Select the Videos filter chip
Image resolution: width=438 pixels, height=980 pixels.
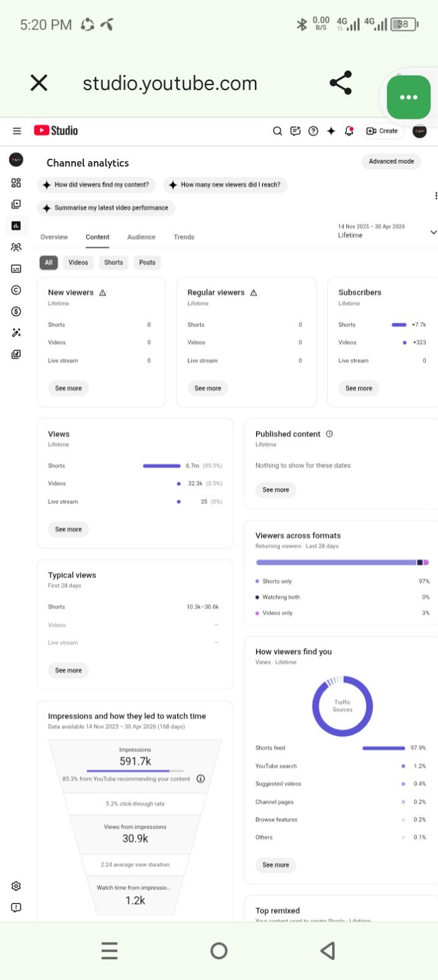pyautogui.click(x=78, y=262)
